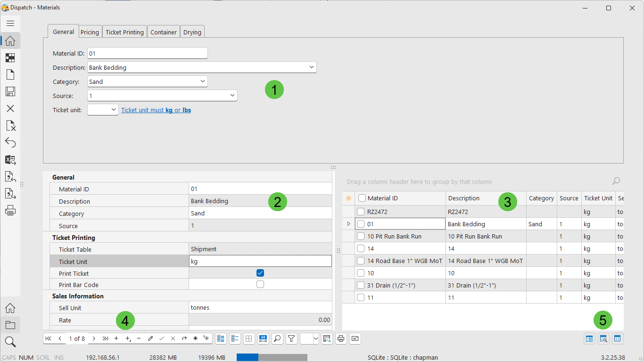Click the undo arrow icon in sidebar
Screen dimensions: 644x362
tap(10, 142)
